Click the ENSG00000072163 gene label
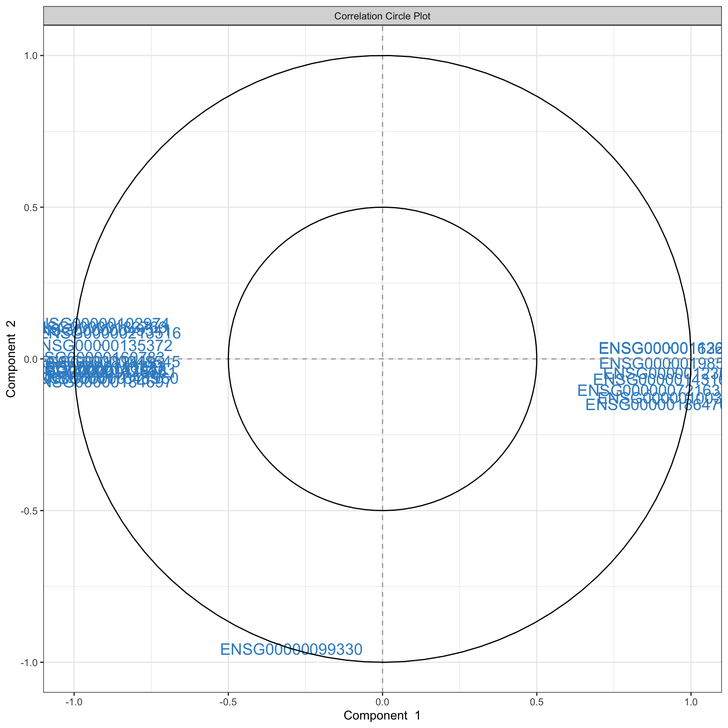This screenshot has height=728, width=728. click(x=649, y=391)
